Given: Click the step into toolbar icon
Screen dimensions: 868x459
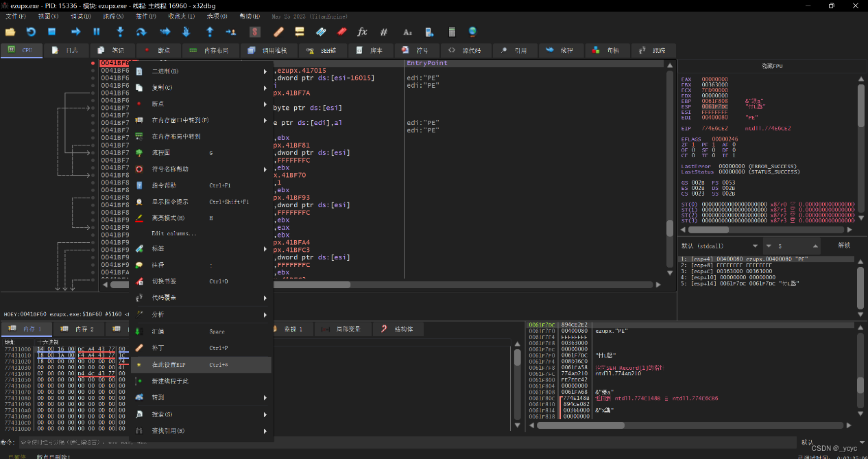Looking at the screenshot, I should 120,32.
